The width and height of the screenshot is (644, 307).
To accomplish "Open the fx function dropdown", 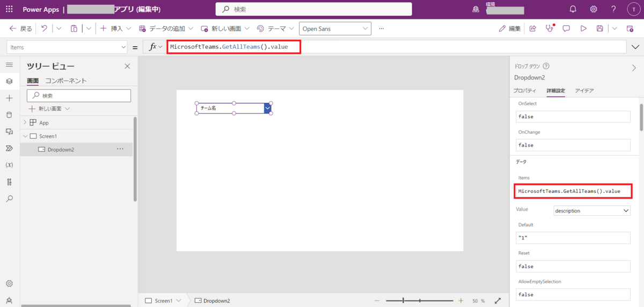I will 156,47.
